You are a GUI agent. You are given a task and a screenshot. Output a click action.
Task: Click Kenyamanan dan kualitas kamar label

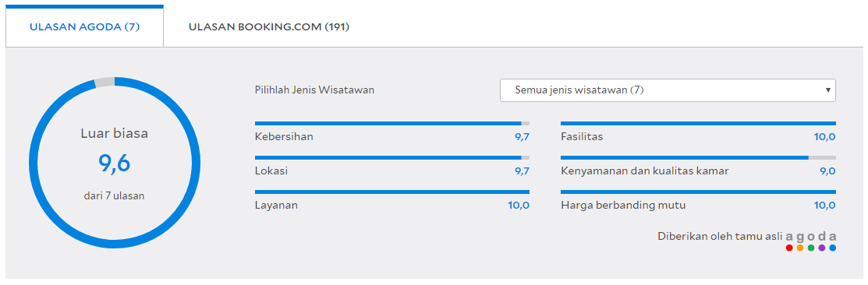(644, 171)
